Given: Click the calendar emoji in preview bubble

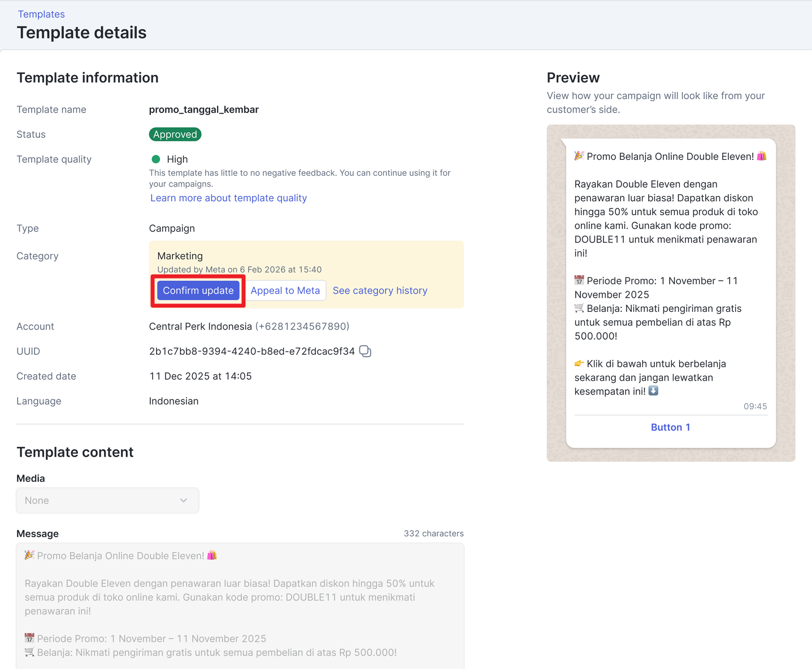Looking at the screenshot, I should (x=579, y=280).
